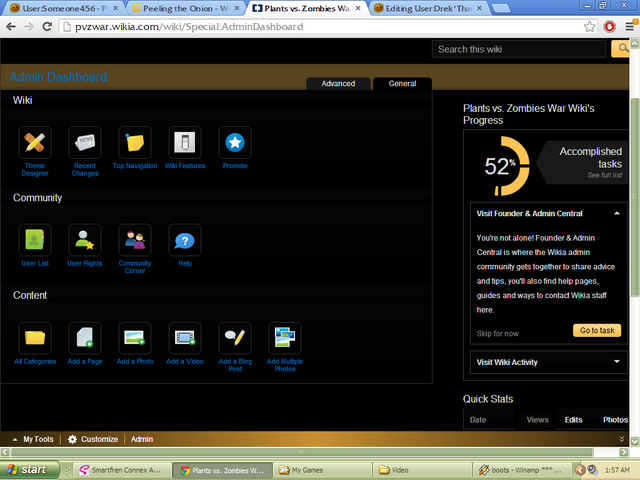The image size is (640, 480).
Task: Click the Promote star icon
Action: click(x=235, y=142)
